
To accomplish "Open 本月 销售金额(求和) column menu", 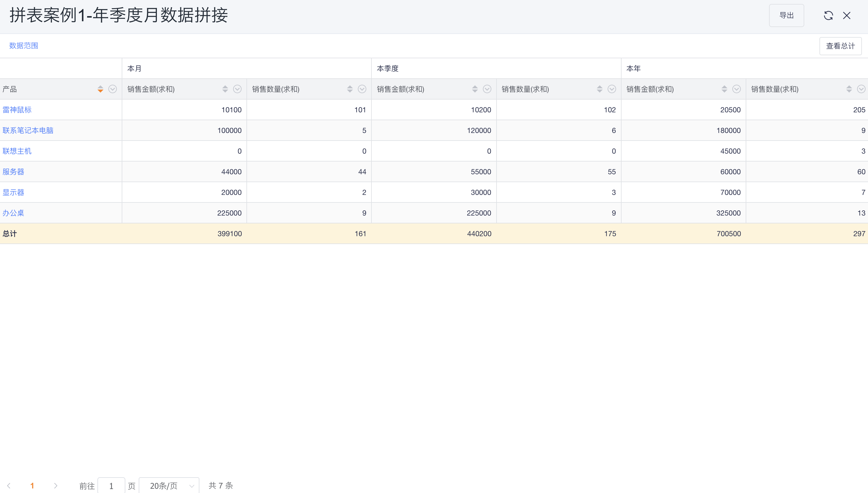I will pyautogui.click(x=237, y=89).
